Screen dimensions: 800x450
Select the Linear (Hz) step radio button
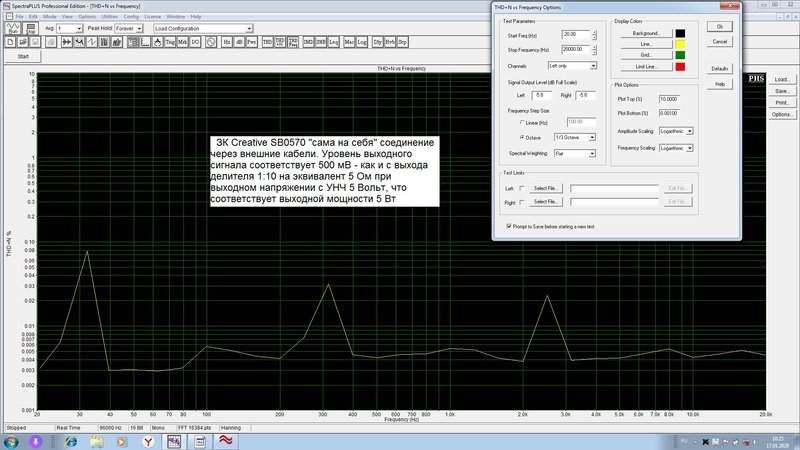coord(522,122)
